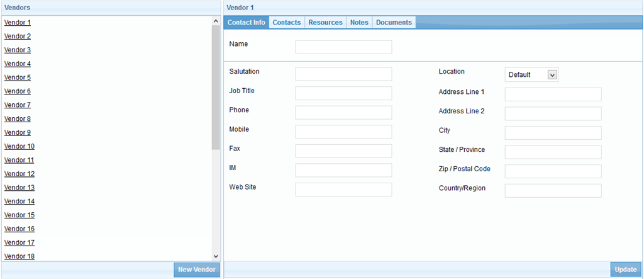Choose Vendor 18 link
This screenshot has width=644, height=279.
(19, 256)
